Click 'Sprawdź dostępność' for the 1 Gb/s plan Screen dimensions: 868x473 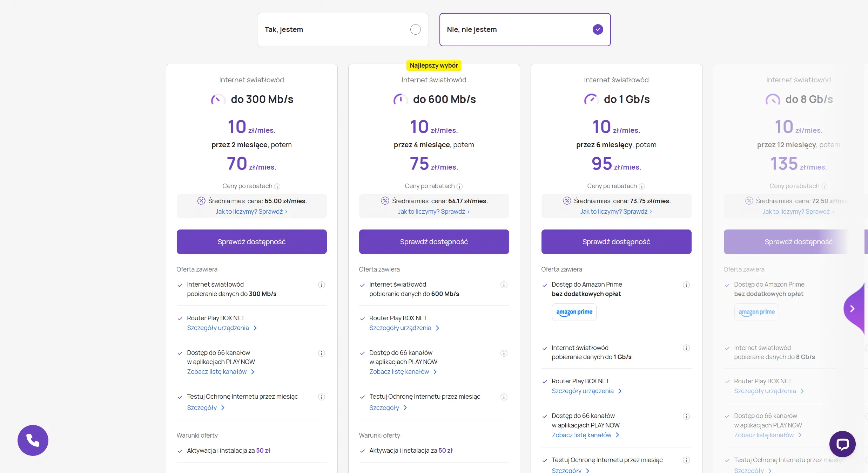(616, 242)
